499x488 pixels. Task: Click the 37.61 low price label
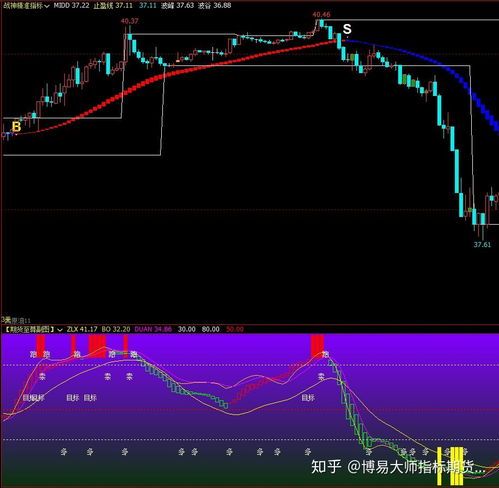coord(482,245)
